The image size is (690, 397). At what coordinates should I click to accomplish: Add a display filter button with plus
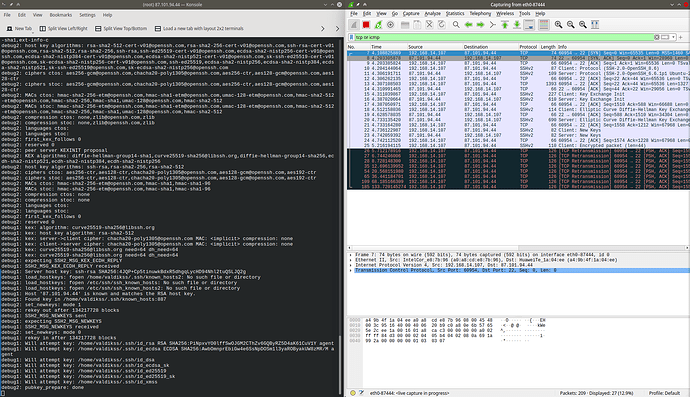tap(681, 37)
